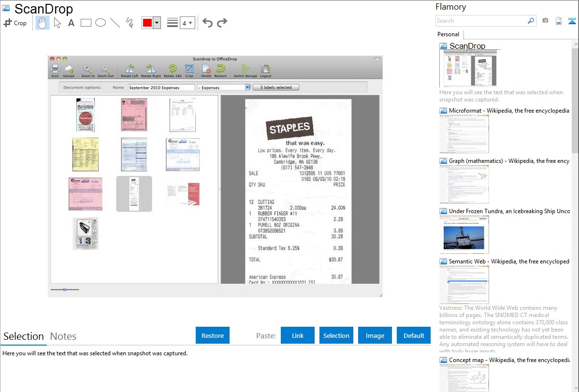
Task: Open the Graph (mathematics) snapshot title
Action: pyautogui.click(x=509, y=161)
